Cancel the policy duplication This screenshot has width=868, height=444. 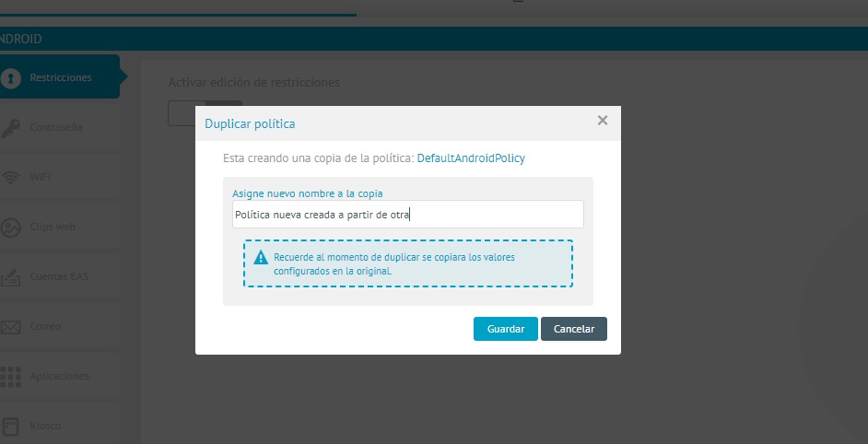tap(574, 329)
